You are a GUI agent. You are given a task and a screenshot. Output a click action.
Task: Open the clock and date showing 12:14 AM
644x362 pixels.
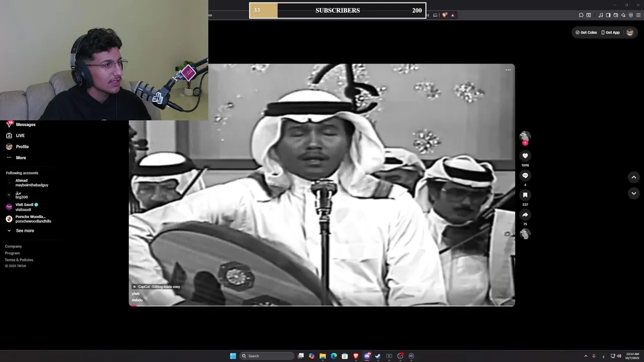[x=632, y=356]
